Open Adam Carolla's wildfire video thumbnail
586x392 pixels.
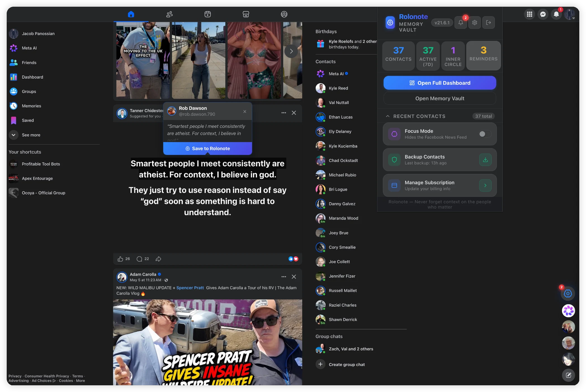(208, 342)
